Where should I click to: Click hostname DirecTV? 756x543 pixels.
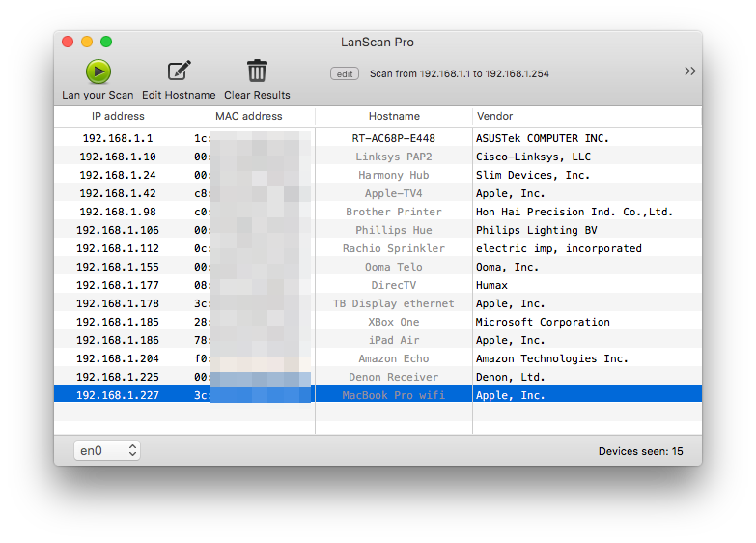[x=393, y=285]
